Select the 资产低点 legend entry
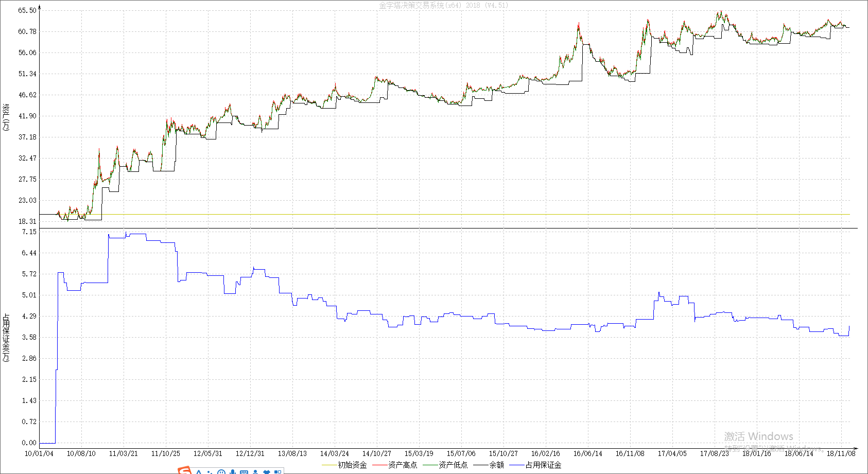 pyautogui.click(x=453, y=465)
